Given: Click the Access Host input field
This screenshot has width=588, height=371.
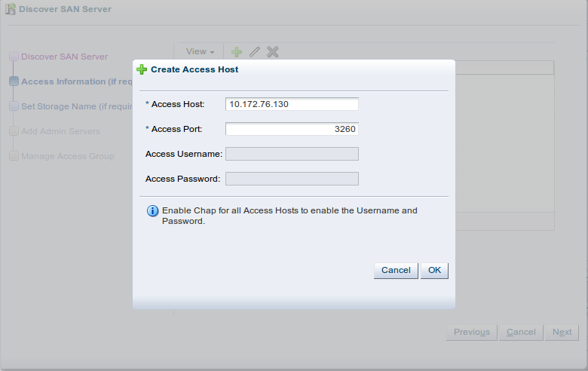Looking at the screenshot, I should 292,104.
